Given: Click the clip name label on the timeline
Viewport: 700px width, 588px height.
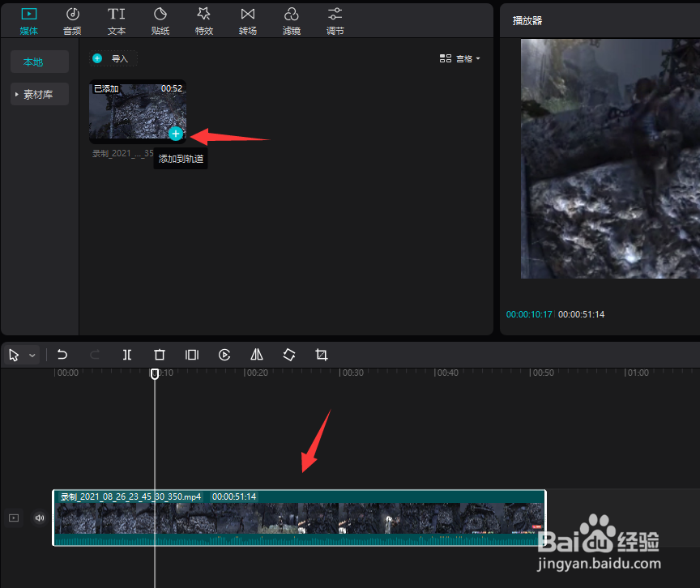Looking at the screenshot, I should (130, 496).
